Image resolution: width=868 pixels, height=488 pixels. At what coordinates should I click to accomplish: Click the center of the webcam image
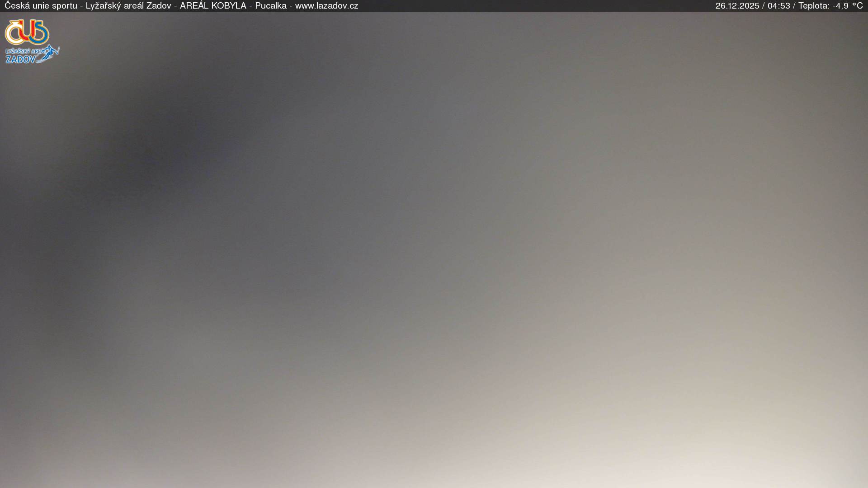[x=434, y=249]
